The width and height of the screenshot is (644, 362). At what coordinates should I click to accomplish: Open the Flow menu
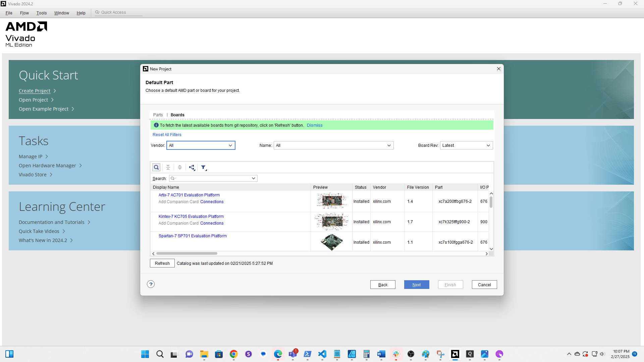click(x=24, y=13)
